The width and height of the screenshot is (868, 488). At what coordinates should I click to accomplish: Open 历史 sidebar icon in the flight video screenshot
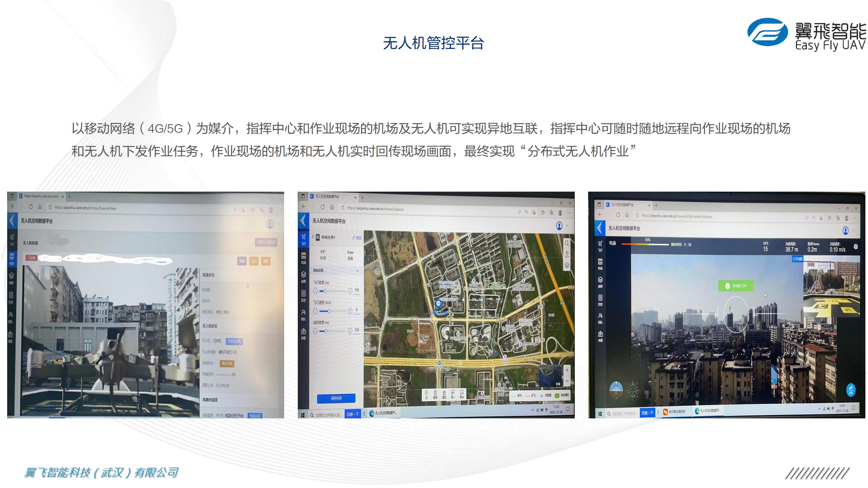click(x=600, y=300)
